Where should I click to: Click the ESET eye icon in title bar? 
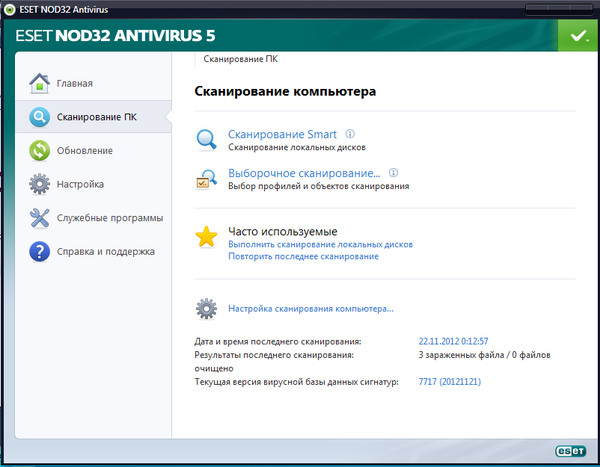[x=10, y=9]
